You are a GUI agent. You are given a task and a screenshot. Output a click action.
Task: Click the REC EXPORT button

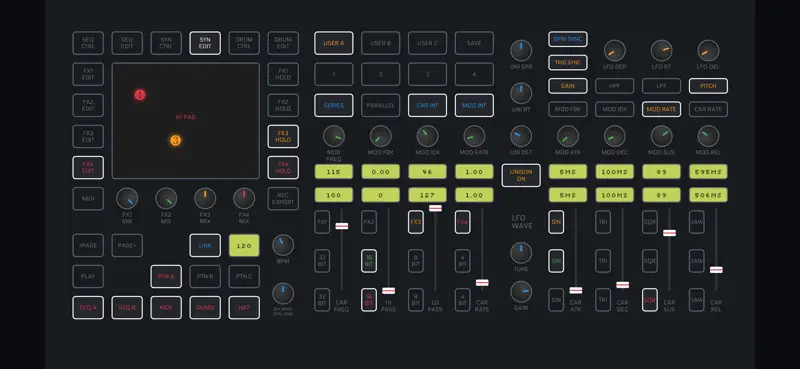coord(283,199)
